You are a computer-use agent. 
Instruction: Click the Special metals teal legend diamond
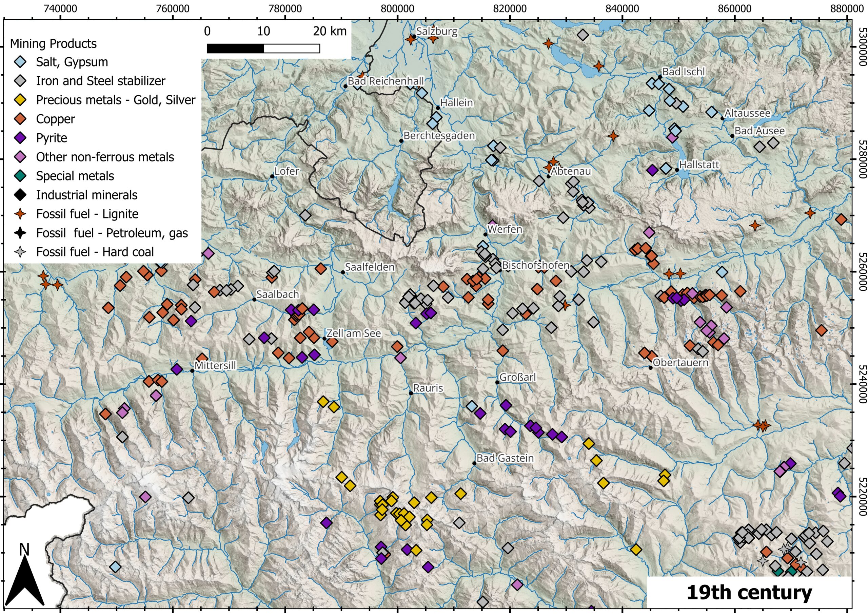(20, 176)
